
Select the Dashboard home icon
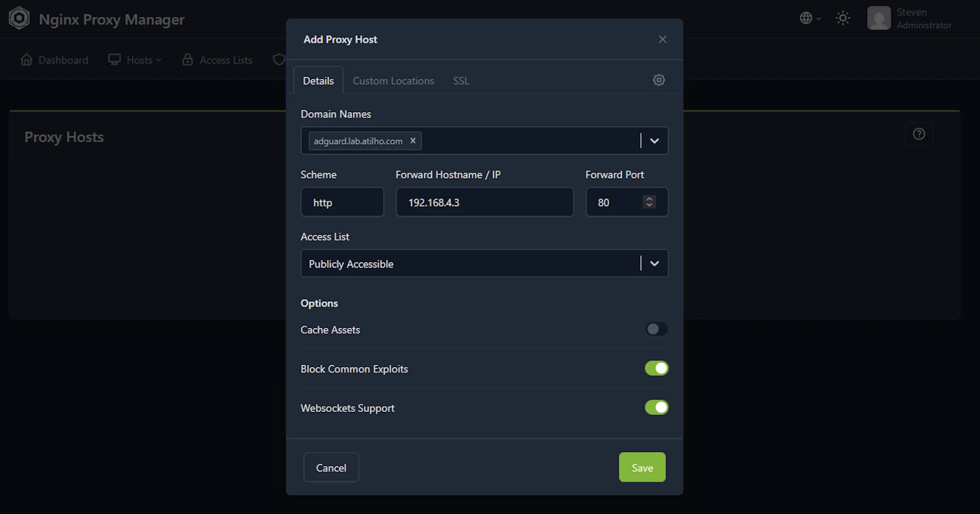click(27, 59)
